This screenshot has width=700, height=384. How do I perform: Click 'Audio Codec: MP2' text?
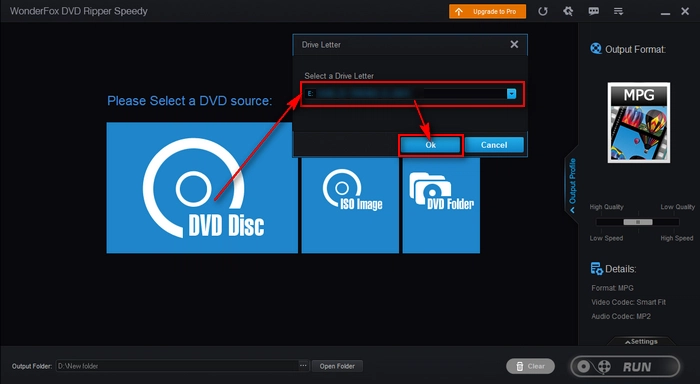pyautogui.click(x=621, y=317)
